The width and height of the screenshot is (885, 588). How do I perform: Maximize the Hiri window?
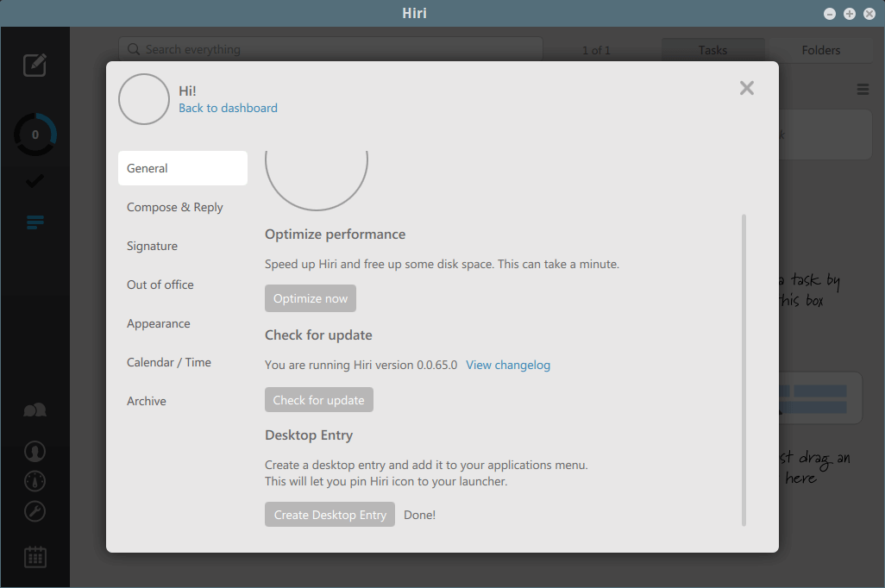pyautogui.click(x=850, y=14)
